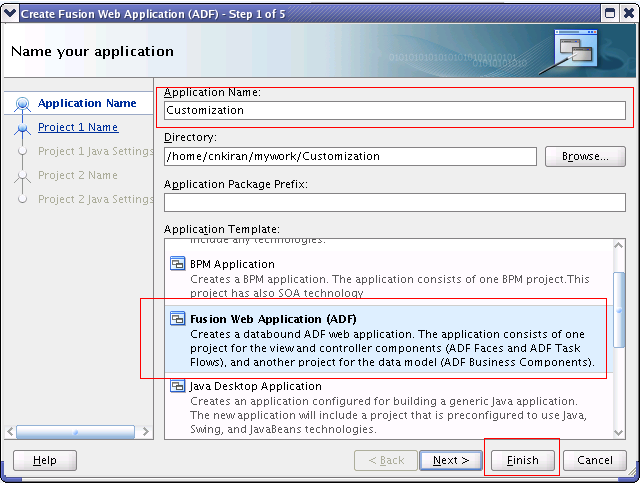
Task: Click the Project 1 Name step node icon
Action: coord(22,128)
